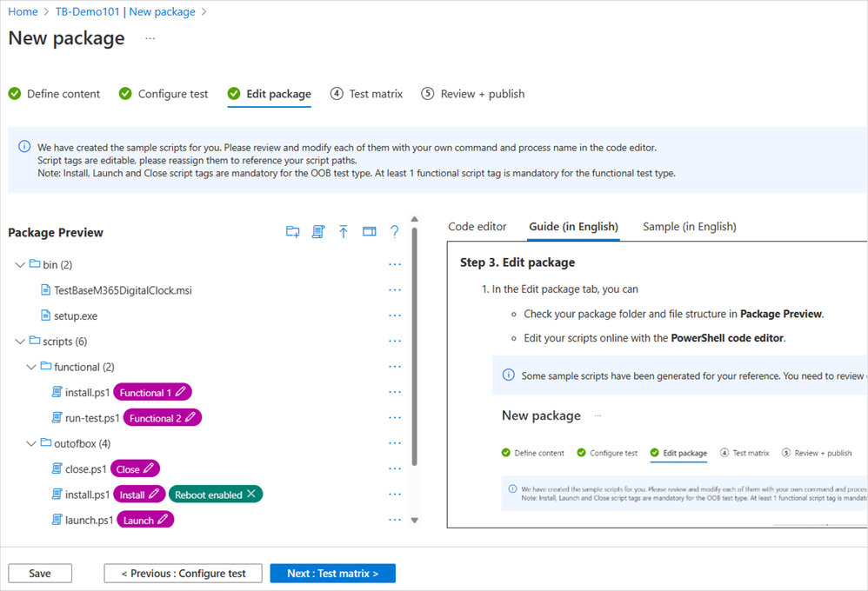The height and width of the screenshot is (591, 868).
Task: Edit the Install script tag
Action: (154, 494)
